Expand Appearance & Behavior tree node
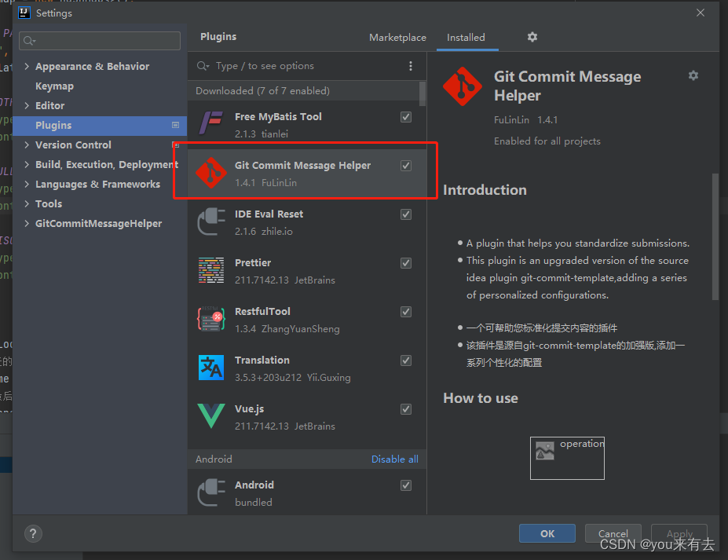Screen dimensions: 728x560 (x=27, y=67)
